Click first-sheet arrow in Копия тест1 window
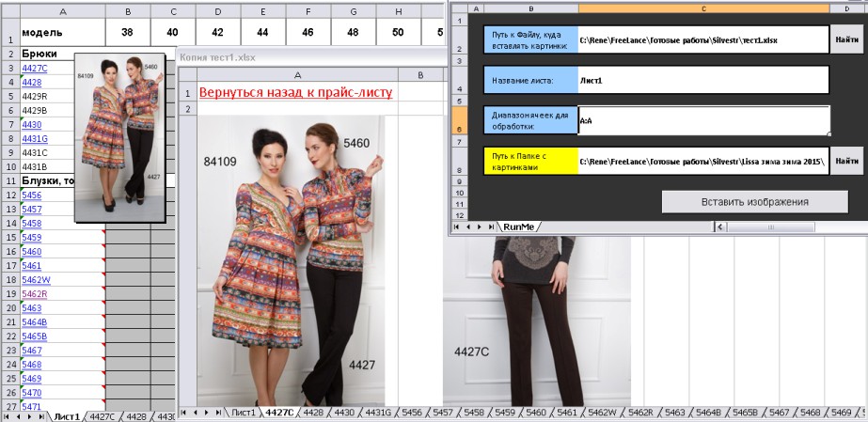868x422 pixels. 183,412
